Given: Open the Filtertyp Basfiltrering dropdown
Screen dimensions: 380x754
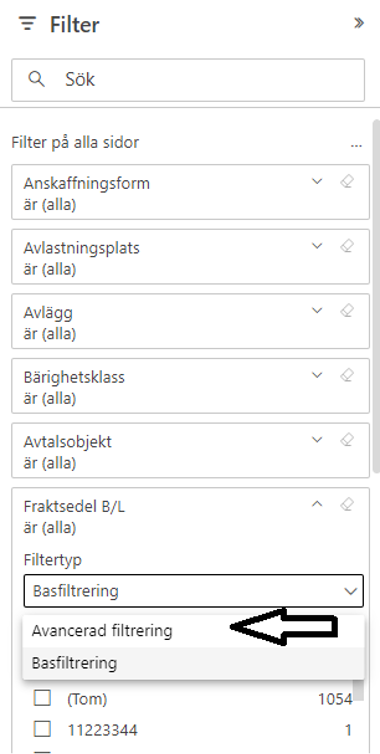Looking at the screenshot, I should point(193,591).
